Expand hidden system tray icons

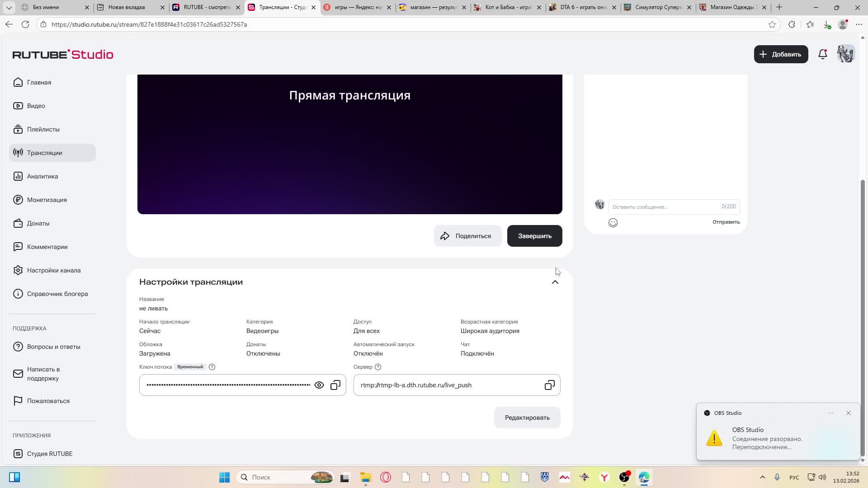[x=762, y=477]
